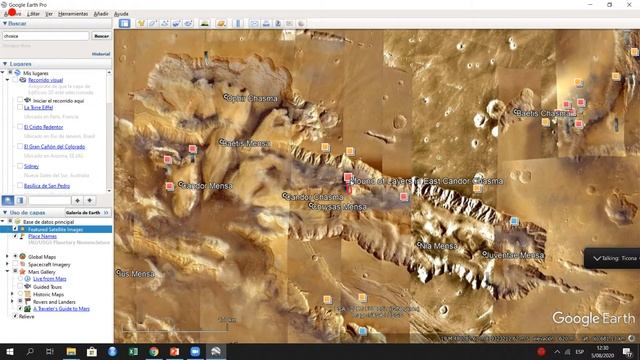640x360 pixels.
Task: Check the Basílica de San Pedro checkbox
Action: [20, 186]
